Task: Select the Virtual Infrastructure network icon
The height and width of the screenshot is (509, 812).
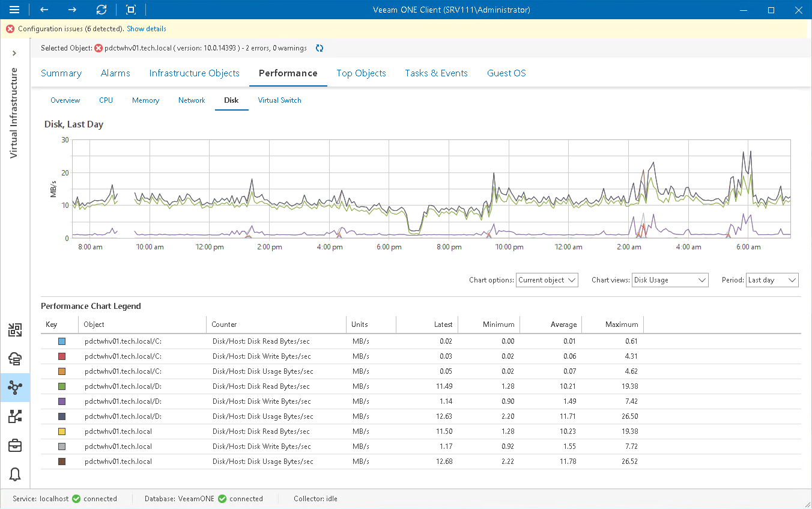Action: point(14,387)
